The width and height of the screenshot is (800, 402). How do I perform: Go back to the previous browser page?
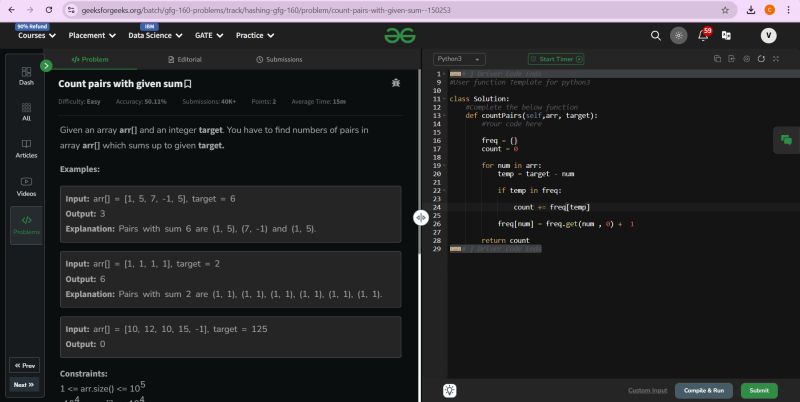tap(12, 10)
